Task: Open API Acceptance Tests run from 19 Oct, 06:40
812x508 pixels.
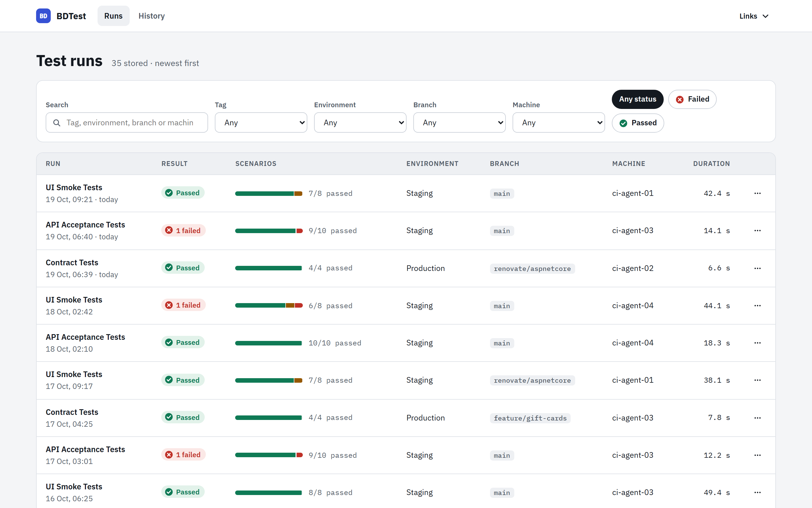Action: coord(85,225)
